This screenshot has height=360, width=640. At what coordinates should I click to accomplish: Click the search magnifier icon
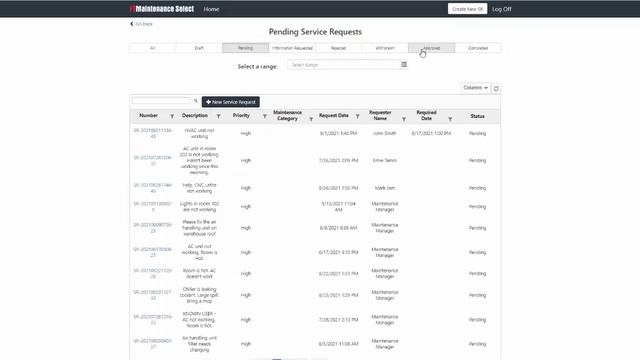[196, 101]
